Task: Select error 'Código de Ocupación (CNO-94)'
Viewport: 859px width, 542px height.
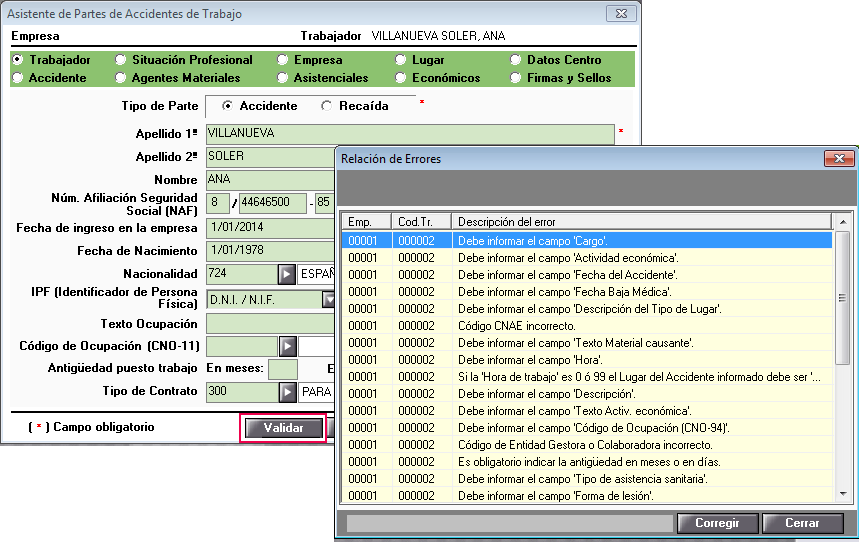Action: (x=587, y=427)
